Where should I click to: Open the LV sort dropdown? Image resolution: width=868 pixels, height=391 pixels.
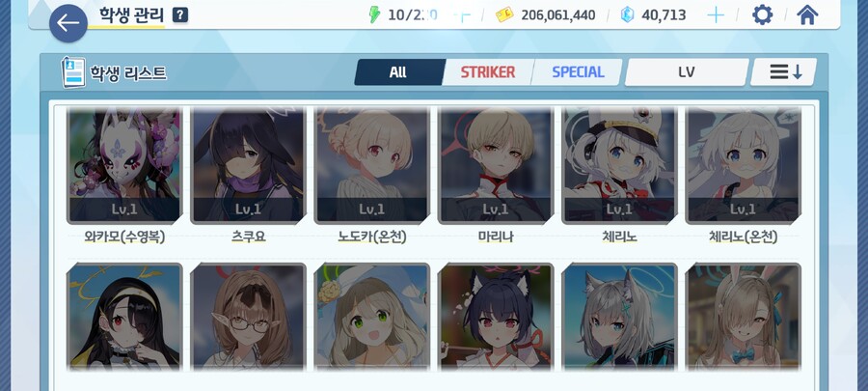pyautogui.click(x=687, y=72)
